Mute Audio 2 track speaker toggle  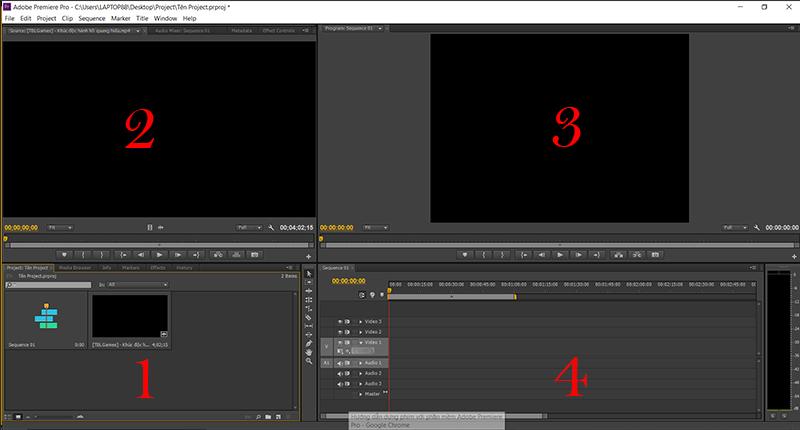(340, 373)
